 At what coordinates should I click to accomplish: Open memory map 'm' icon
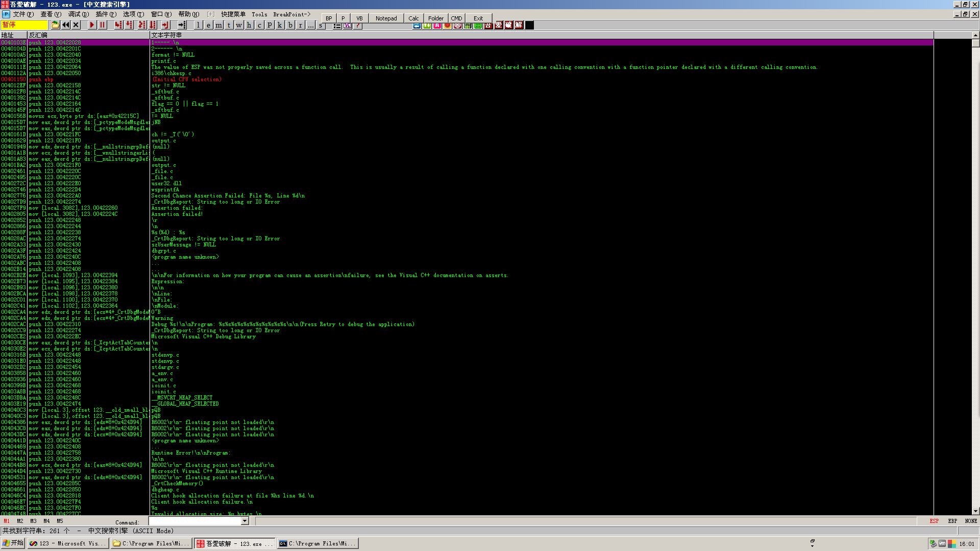pos(218,25)
